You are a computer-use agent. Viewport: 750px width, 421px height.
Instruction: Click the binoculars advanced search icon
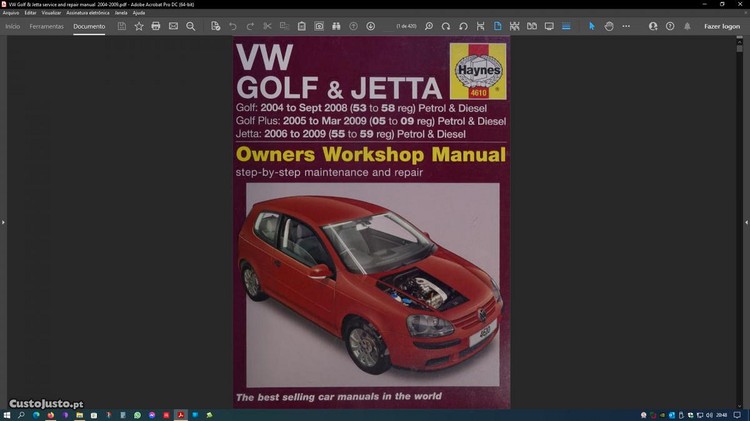336,26
